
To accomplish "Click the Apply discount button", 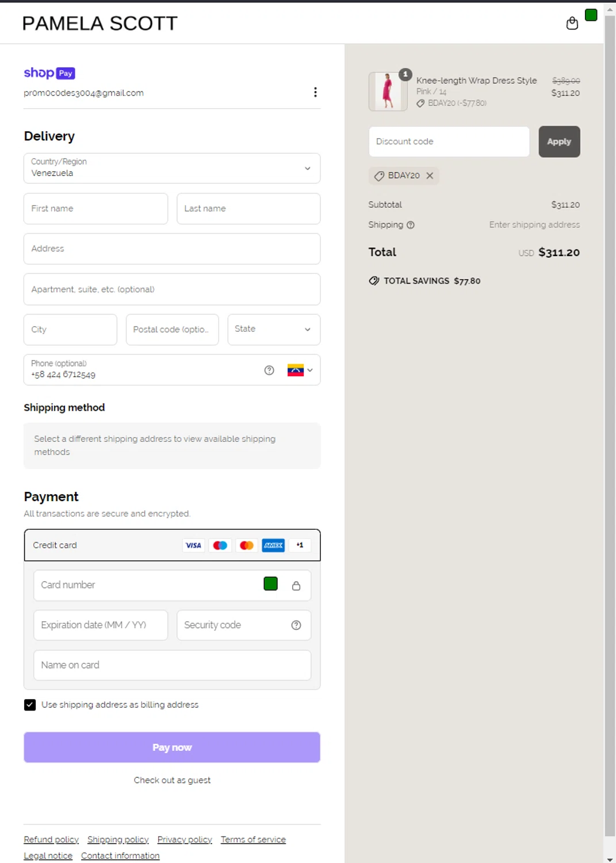I will 559,142.
